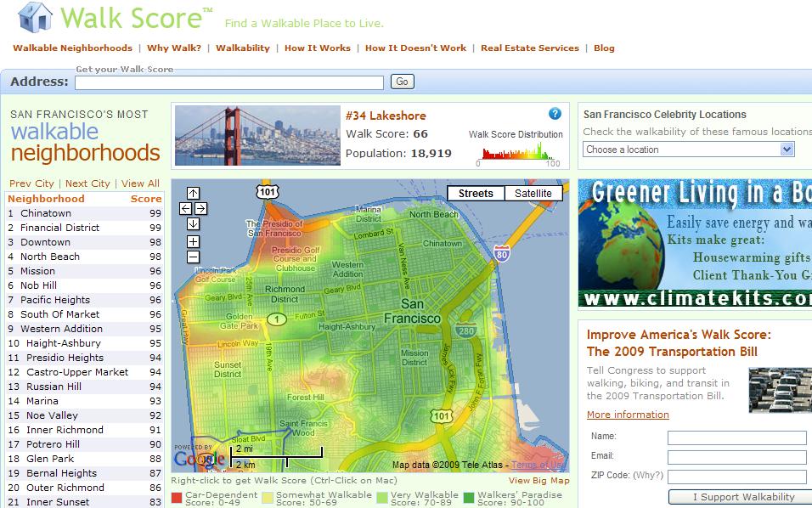Focus the Name input field

pos(737,437)
